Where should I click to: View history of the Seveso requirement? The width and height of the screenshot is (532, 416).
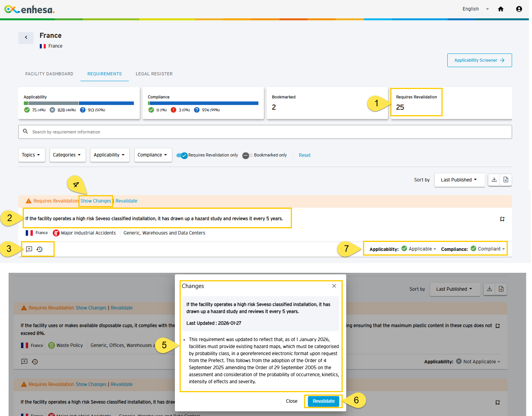39,249
